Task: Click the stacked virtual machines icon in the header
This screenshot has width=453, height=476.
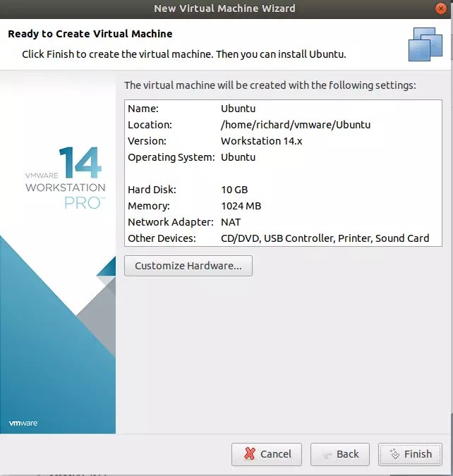Action: (425, 44)
